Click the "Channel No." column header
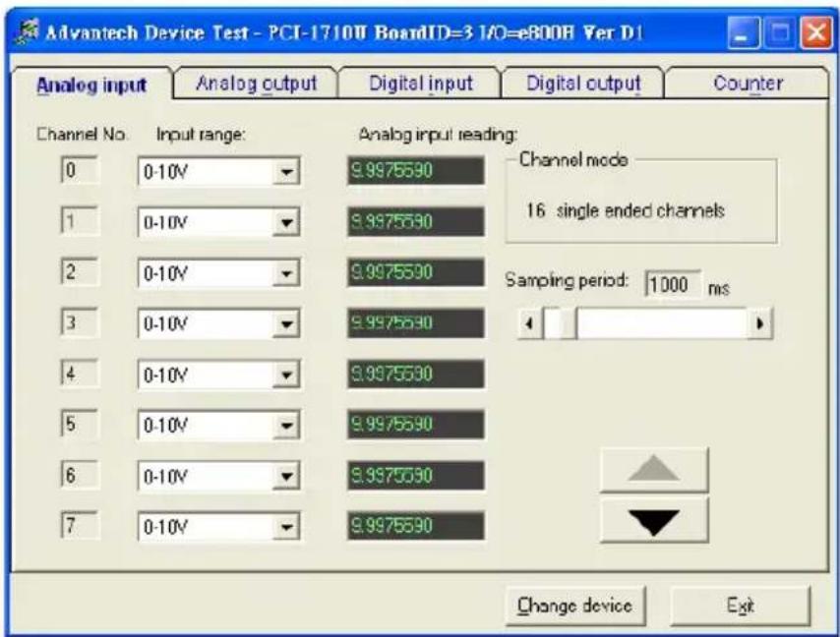This screenshot has width=840, height=637. pos(82,134)
